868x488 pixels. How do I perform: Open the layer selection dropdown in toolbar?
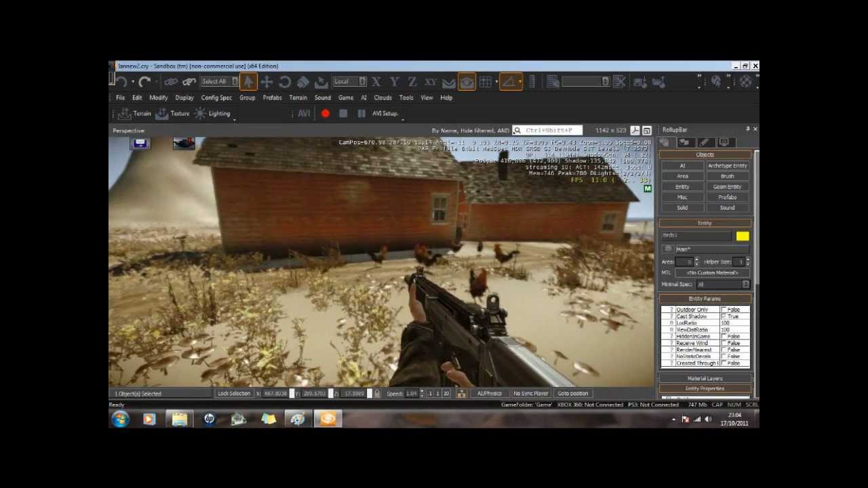tap(585, 82)
